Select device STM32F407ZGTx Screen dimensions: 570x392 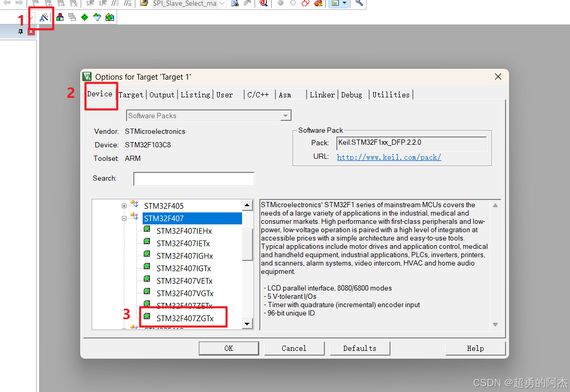tap(185, 319)
